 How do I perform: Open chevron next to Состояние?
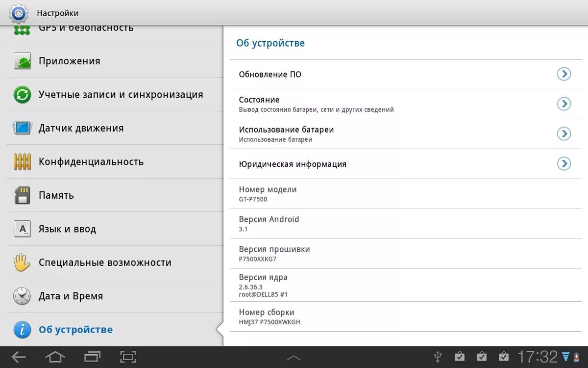[x=564, y=104]
